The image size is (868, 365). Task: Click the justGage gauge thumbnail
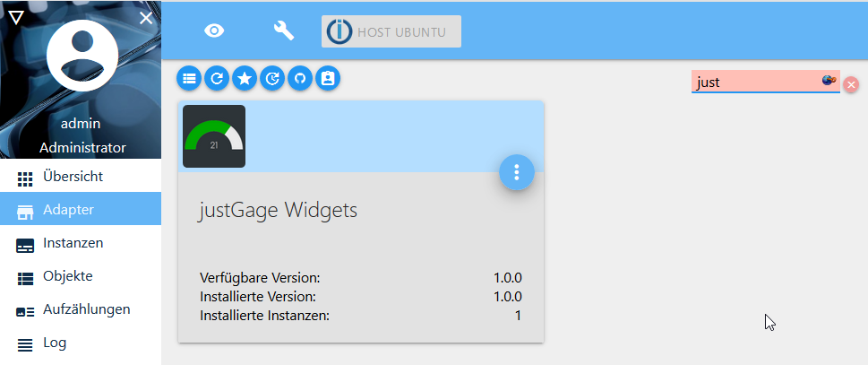pos(214,136)
